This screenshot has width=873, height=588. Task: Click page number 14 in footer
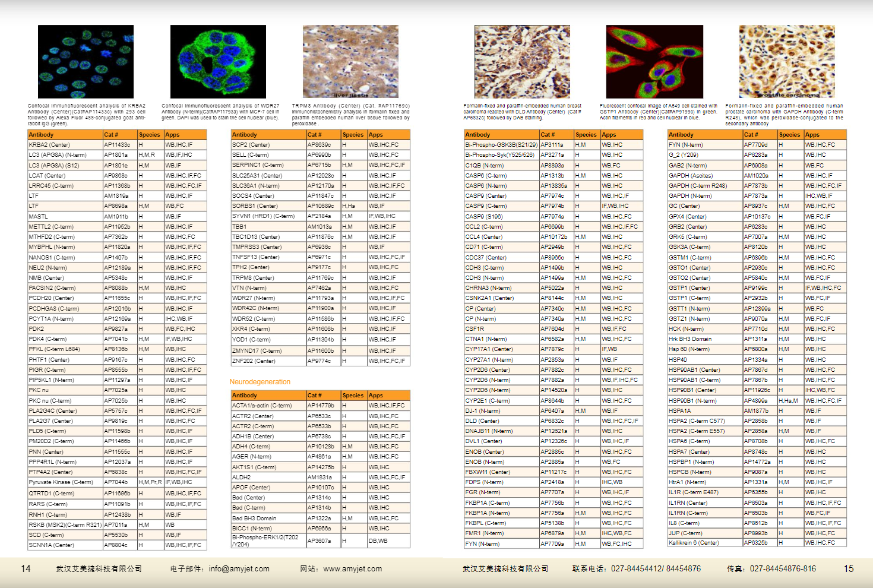coord(26,569)
